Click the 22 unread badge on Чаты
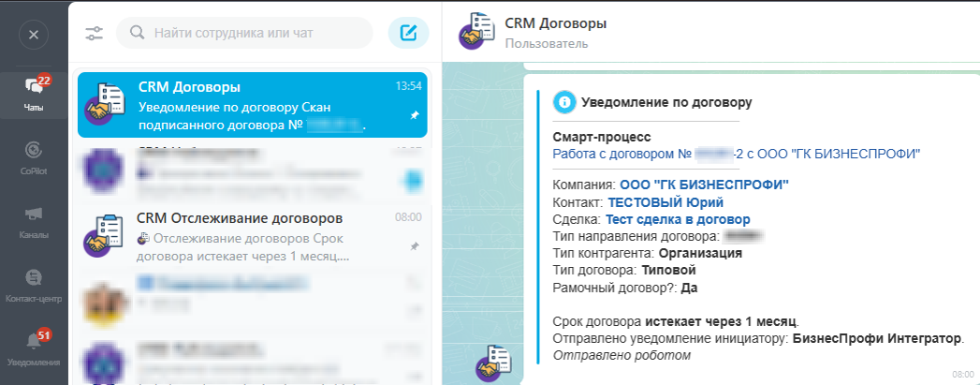980x385 pixels. click(44, 80)
